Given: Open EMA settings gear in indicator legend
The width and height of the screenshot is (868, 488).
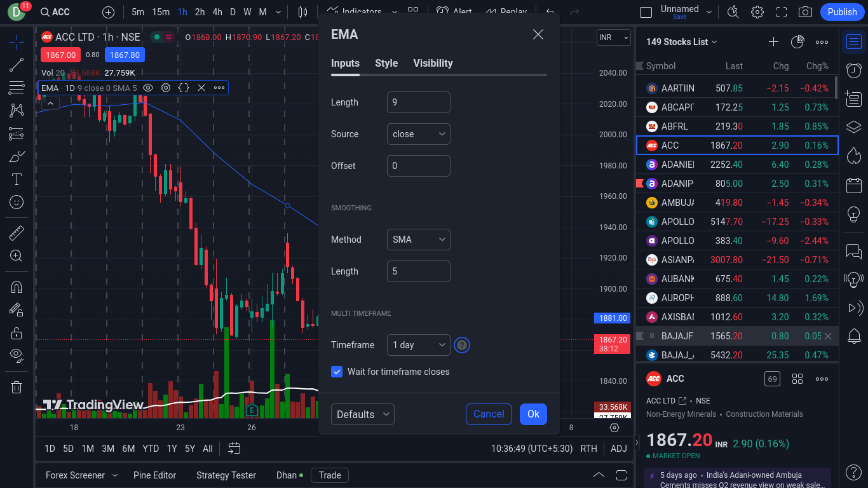Looking at the screenshot, I should coord(166,88).
